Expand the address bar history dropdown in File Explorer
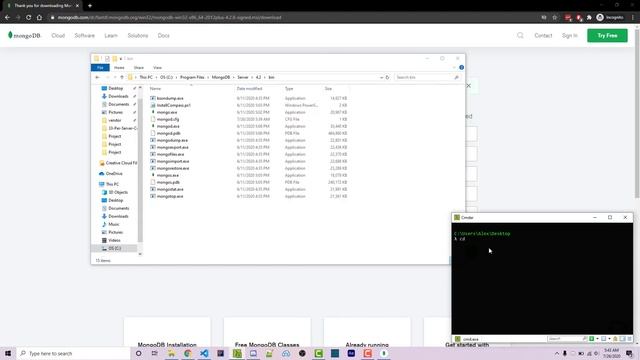The width and height of the screenshot is (640, 360). point(381,77)
